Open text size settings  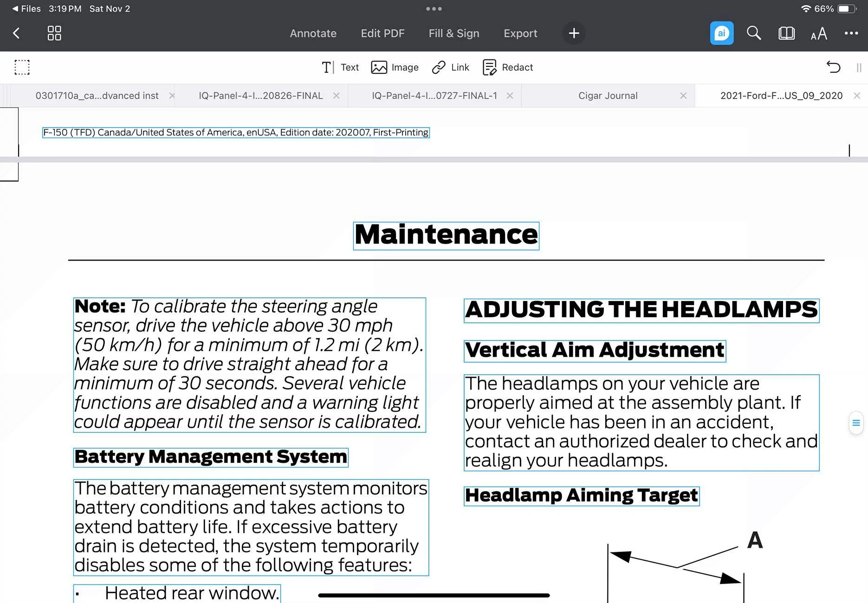click(819, 34)
